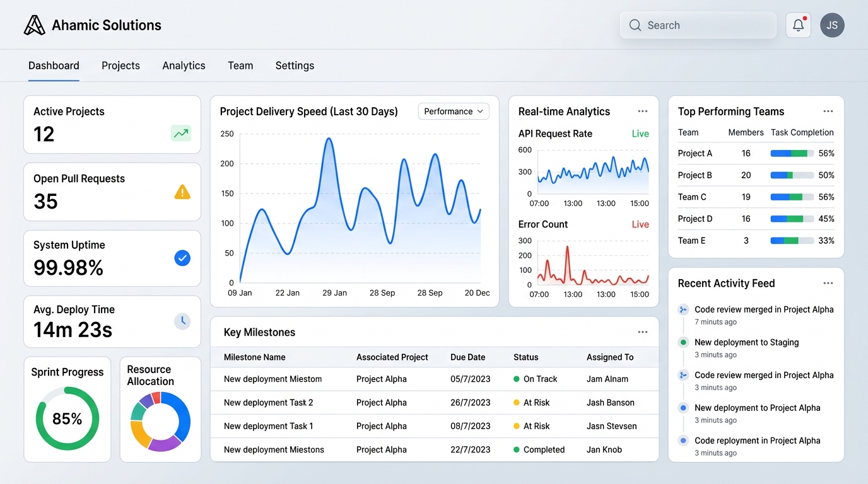Image resolution: width=868 pixels, height=484 pixels.
Task: Open milestone New deployment Miestom
Action: tap(273, 379)
